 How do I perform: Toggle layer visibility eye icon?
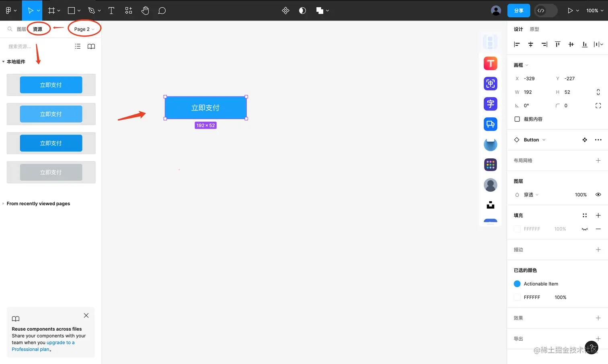pyautogui.click(x=598, y=194)
